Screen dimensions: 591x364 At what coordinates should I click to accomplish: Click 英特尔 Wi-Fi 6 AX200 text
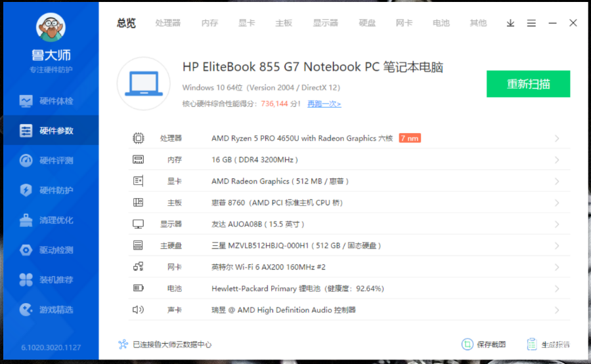click(x=269, y=267)
